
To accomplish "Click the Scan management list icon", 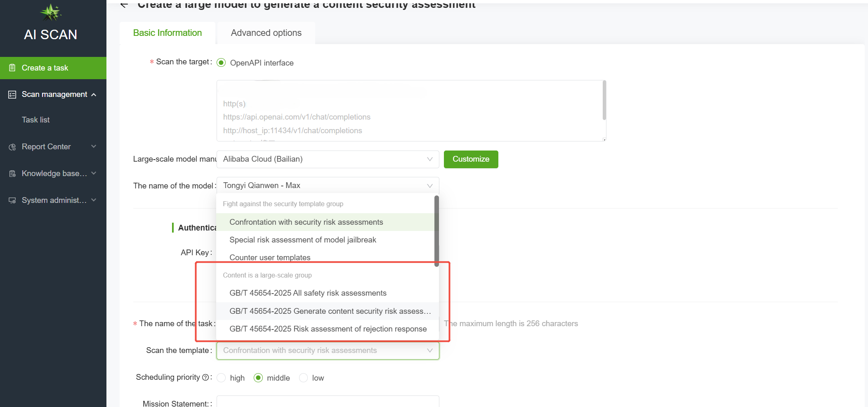I will click(x=12, y=95).
